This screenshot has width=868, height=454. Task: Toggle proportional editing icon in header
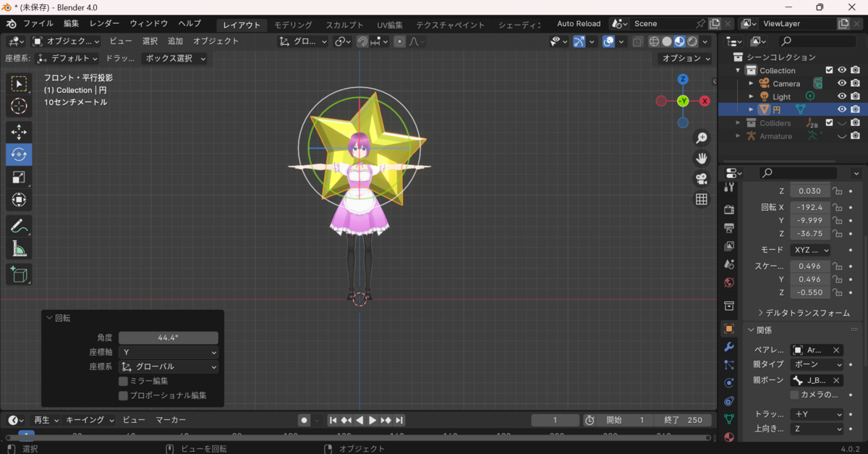(x=399, y=41)
